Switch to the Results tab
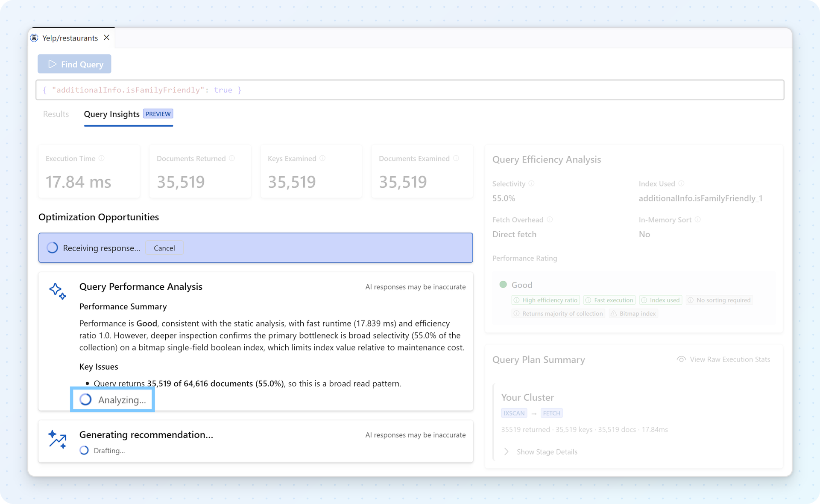Viewport: 820px width, 504px height. (x=56, y=114)
